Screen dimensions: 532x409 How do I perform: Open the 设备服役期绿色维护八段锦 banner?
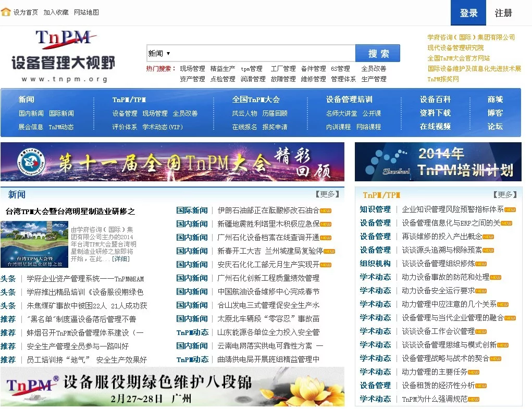[172, 387]
